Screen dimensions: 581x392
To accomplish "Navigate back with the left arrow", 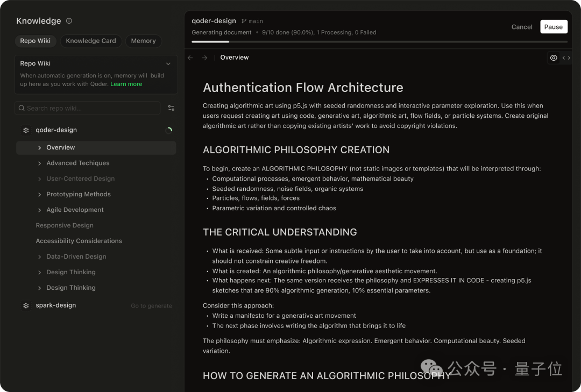I will 190,58.
